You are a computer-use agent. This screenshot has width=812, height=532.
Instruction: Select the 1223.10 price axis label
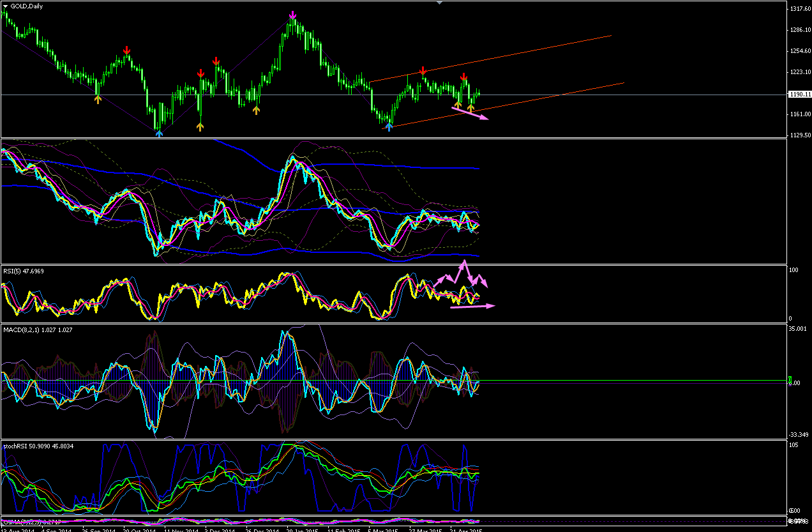point(800,72)
